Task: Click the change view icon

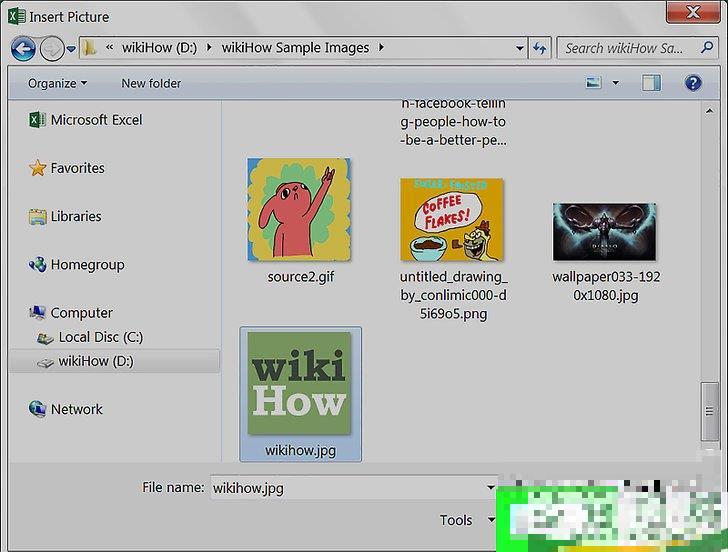Action: [595, 84]
